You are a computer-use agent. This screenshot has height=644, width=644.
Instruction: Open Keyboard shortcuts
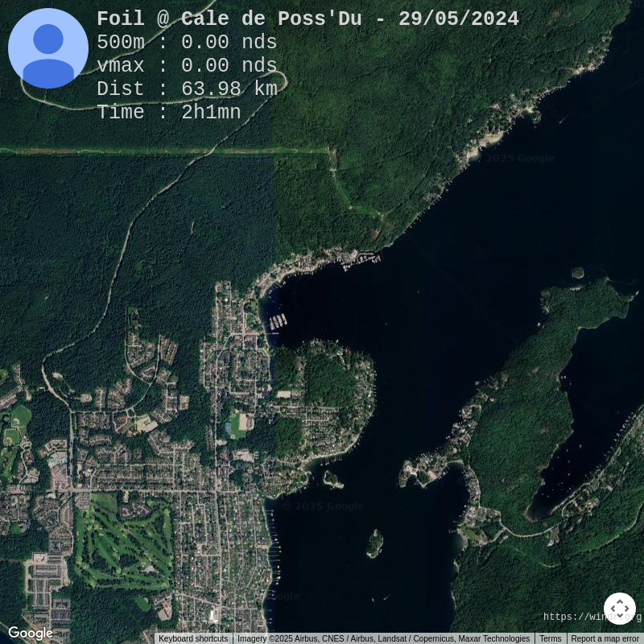coord(193,638)
